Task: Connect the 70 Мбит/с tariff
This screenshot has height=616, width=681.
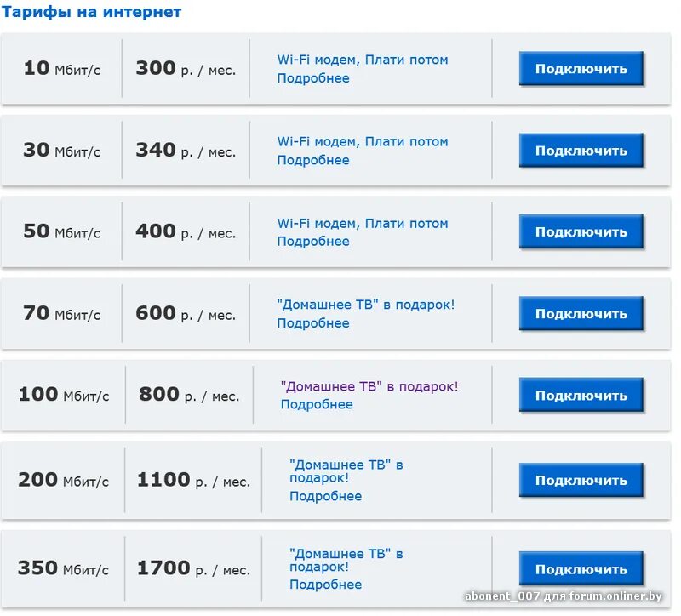Action: pyautogui.click(x=581, y=314)
